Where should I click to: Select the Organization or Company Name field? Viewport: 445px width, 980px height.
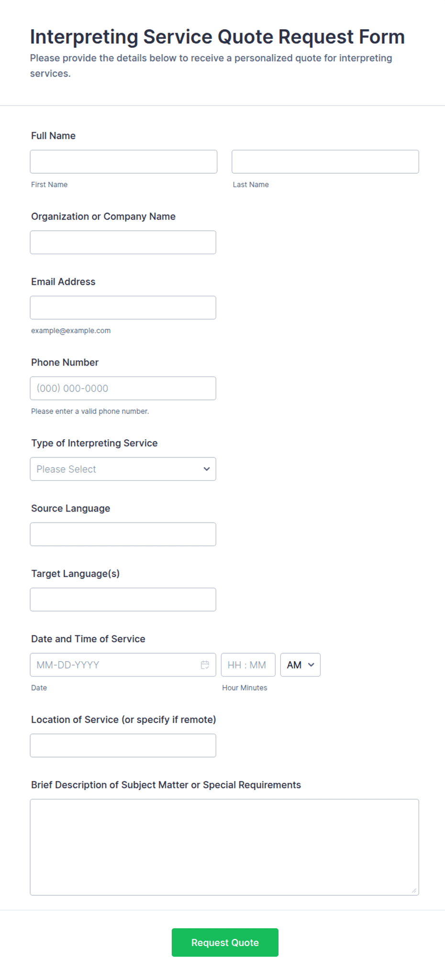[123, 242]
